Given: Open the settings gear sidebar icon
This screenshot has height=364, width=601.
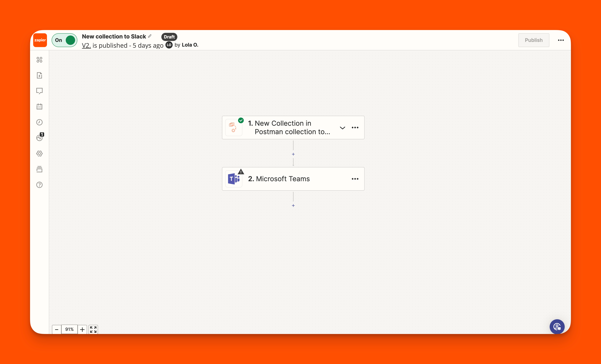Looking at the screenshot, I should (39, 154).
